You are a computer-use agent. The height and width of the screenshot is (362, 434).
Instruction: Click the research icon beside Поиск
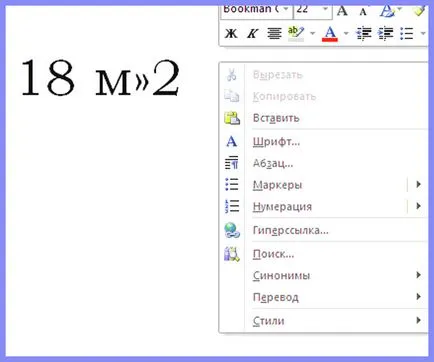232,254
